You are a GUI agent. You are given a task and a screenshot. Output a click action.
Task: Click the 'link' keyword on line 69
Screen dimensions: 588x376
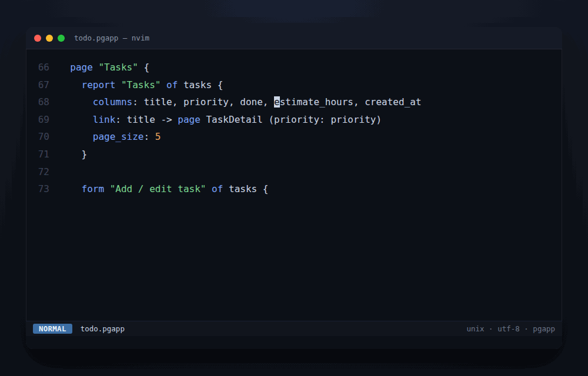[x=104, y=119]
